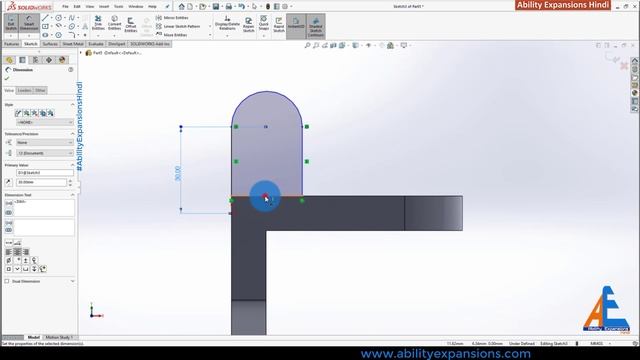Image resolution: width=640 pixels, height=360 pixels.
Task: Switch to the Surfaces ribbon tab
Action: click(x=50, y=44)
